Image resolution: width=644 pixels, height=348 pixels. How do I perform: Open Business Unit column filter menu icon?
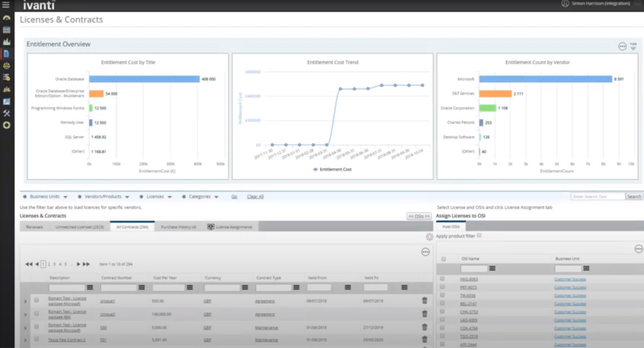586,269
